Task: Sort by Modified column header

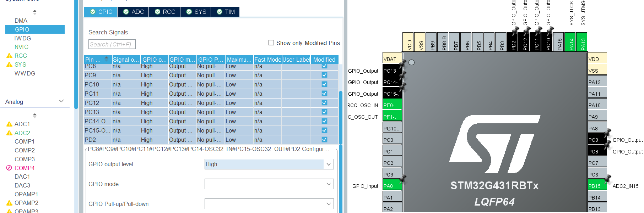Action: [324, 60]
